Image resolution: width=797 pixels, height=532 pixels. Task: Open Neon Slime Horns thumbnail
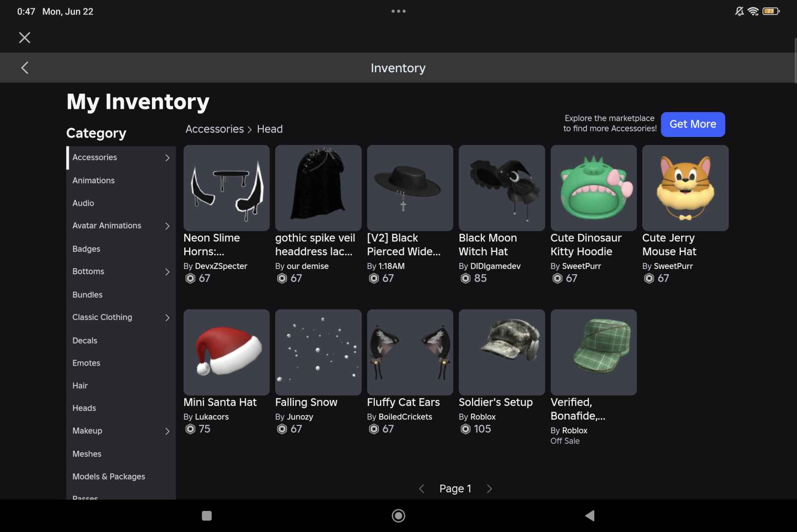tap(227, 188)
